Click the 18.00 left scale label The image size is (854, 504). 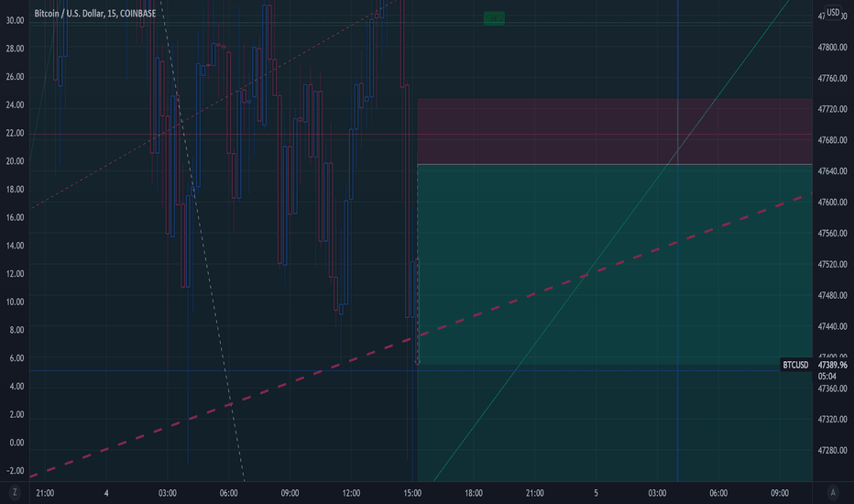[x=15, y=190]
